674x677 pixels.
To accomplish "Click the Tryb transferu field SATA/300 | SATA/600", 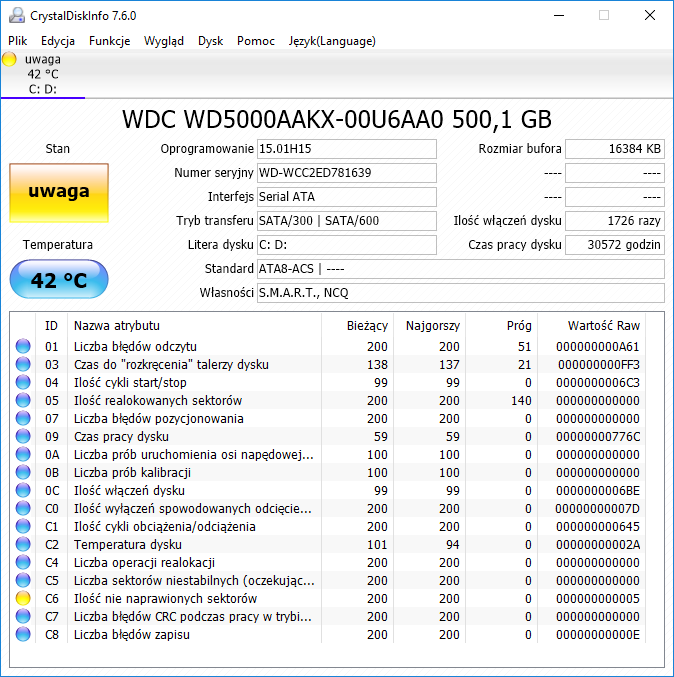I will point(347,221).
